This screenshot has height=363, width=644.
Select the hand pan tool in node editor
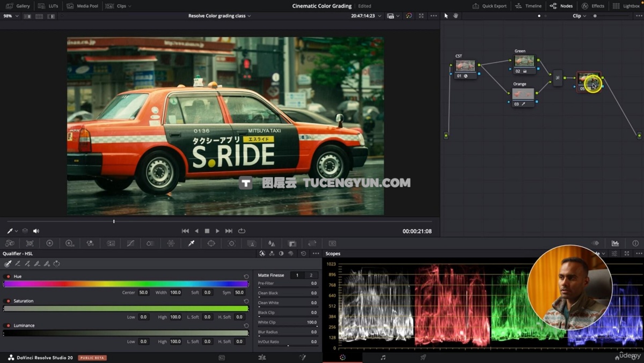[x=456, y=16]
